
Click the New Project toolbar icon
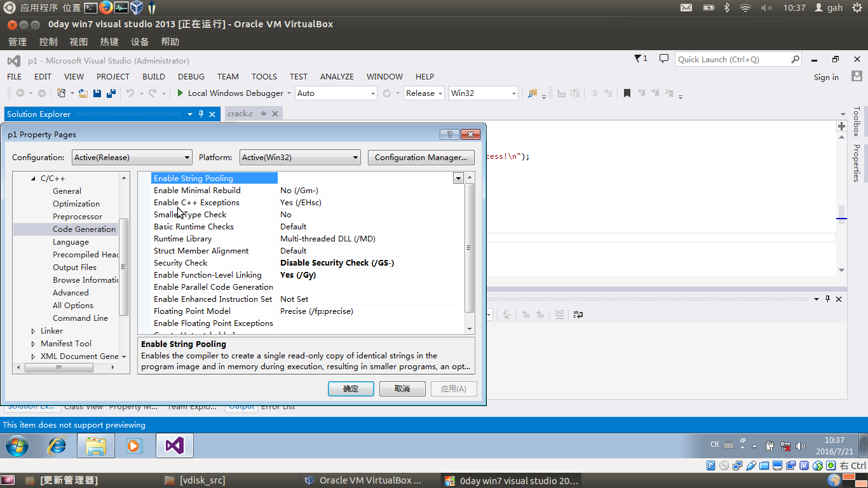tap(62, 93)
